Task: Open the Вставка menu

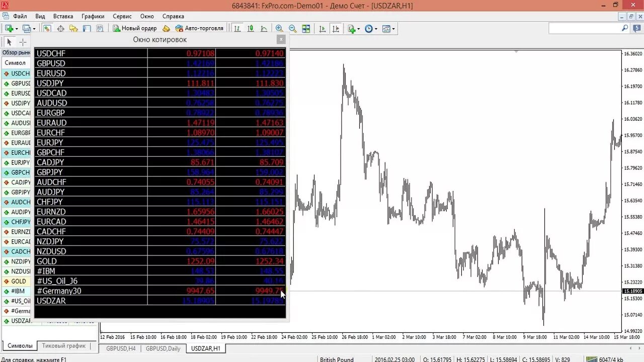Action: pyautogui.click(x=63, y=16)
